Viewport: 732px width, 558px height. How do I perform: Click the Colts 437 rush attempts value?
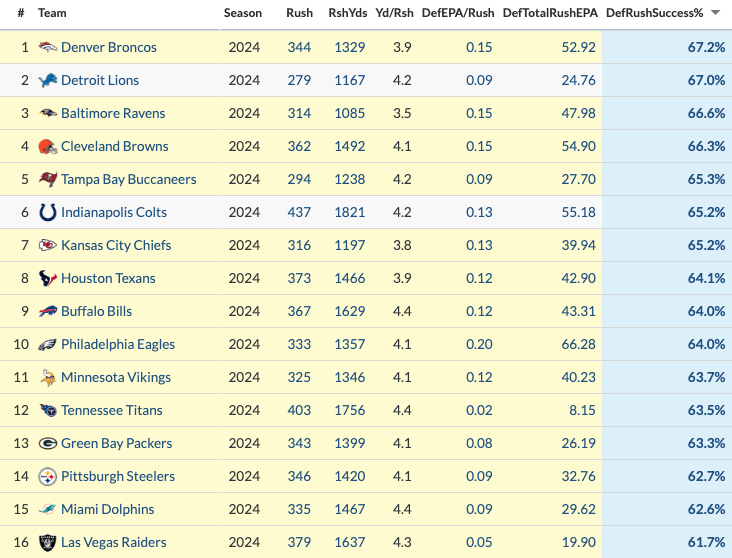pyautogui.click(x=299, y=212)
